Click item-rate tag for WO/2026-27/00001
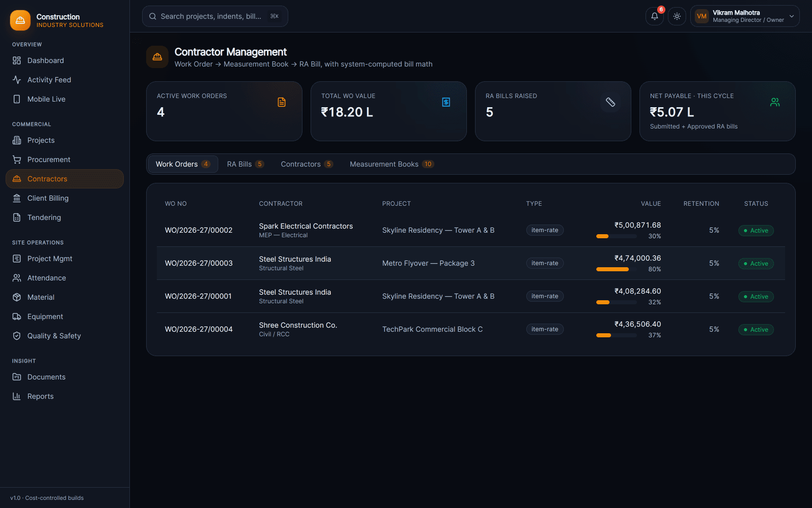 pos(545,296)
